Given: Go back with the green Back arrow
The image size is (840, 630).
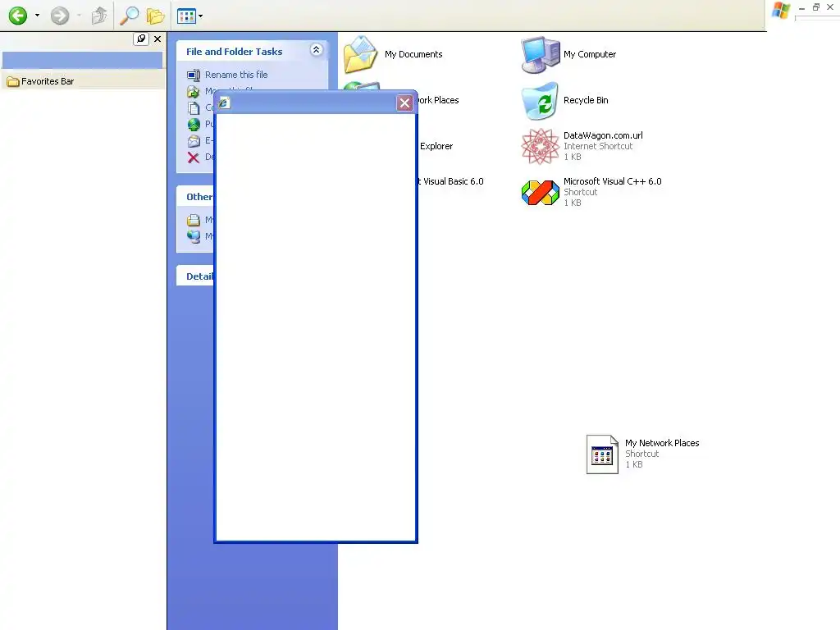Looking at the screenshot, I should (x=18, y=16).
